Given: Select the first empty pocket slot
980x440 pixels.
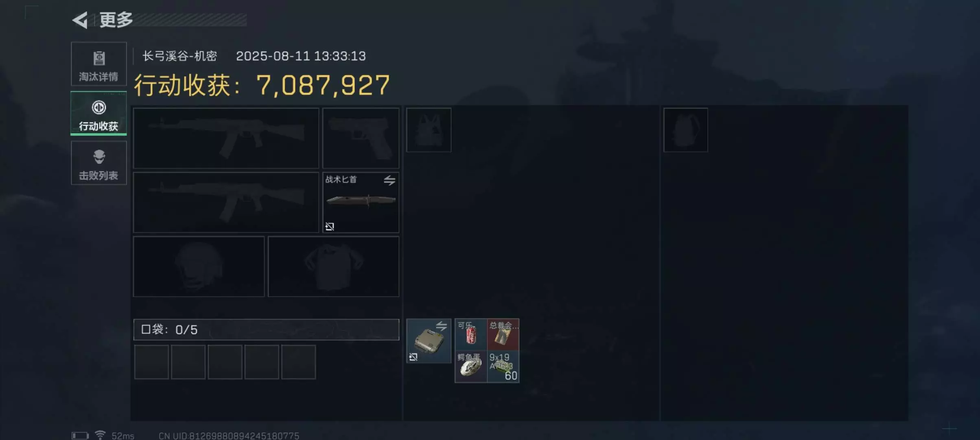Looking at the screenshot, I should (151, 362).
